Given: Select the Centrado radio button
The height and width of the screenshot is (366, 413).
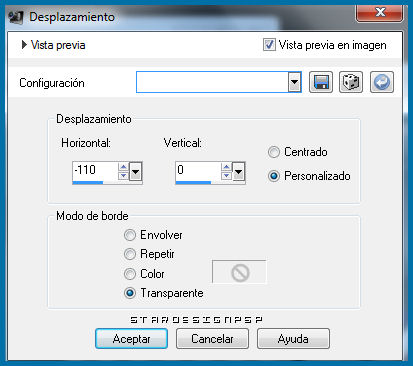Looking at the screenshot, I should [x=274, y=152].
